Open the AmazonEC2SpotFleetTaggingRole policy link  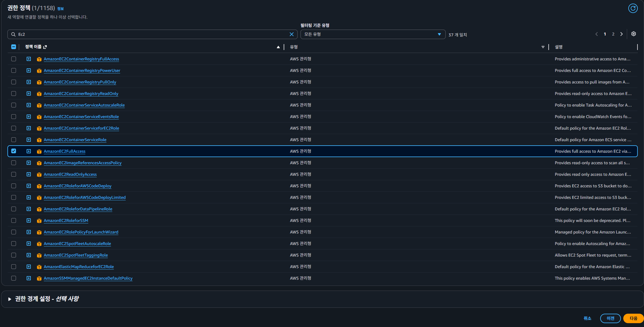[76, 255]
